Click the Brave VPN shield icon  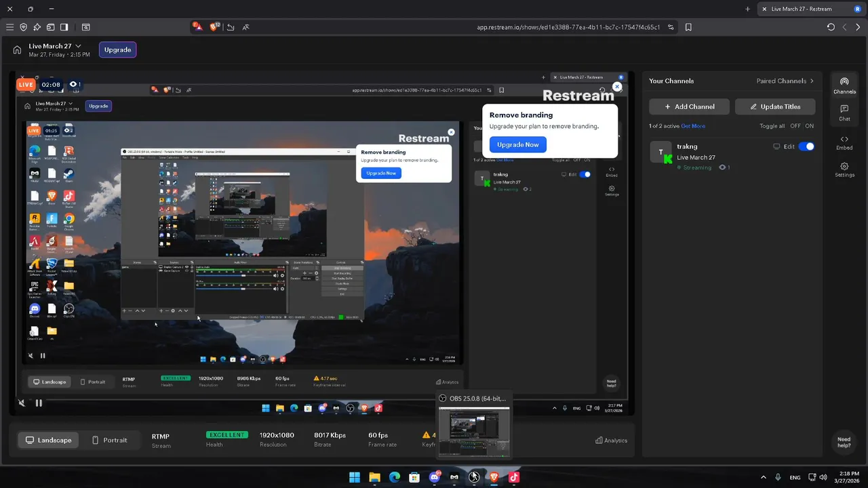point(24,27)
